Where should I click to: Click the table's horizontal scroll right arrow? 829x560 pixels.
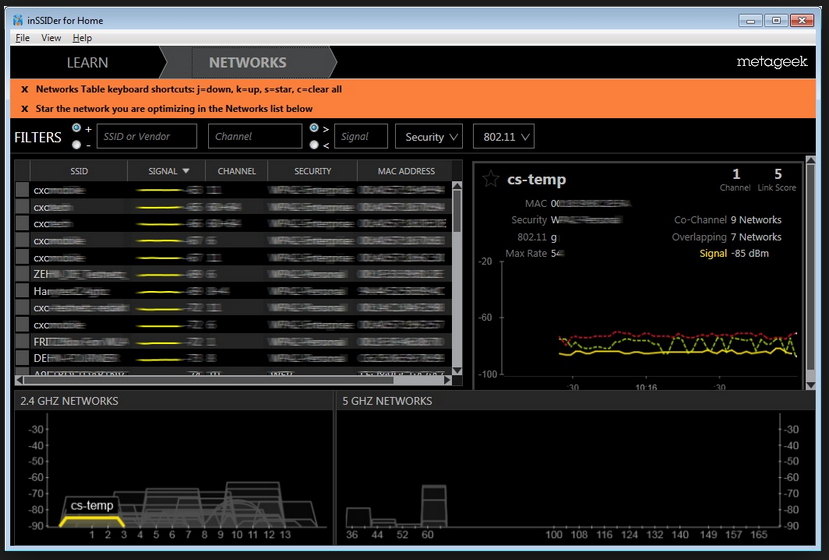(x=447, y=380)
